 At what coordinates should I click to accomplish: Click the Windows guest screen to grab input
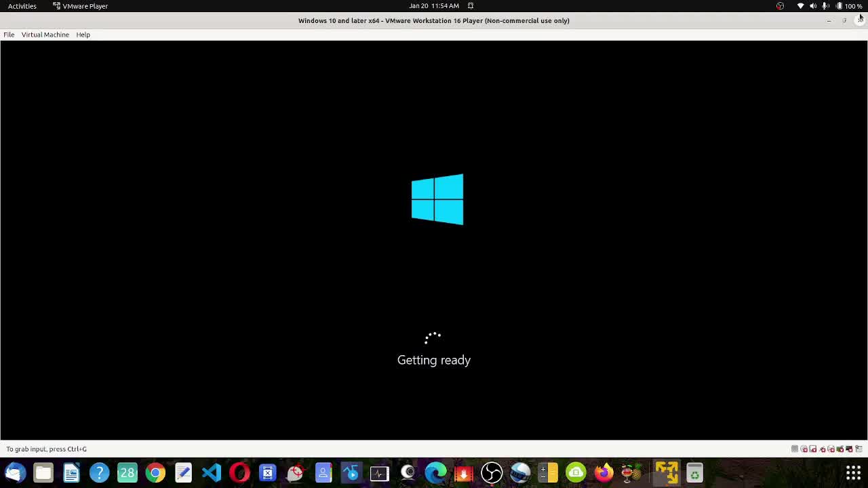[434, 240]
